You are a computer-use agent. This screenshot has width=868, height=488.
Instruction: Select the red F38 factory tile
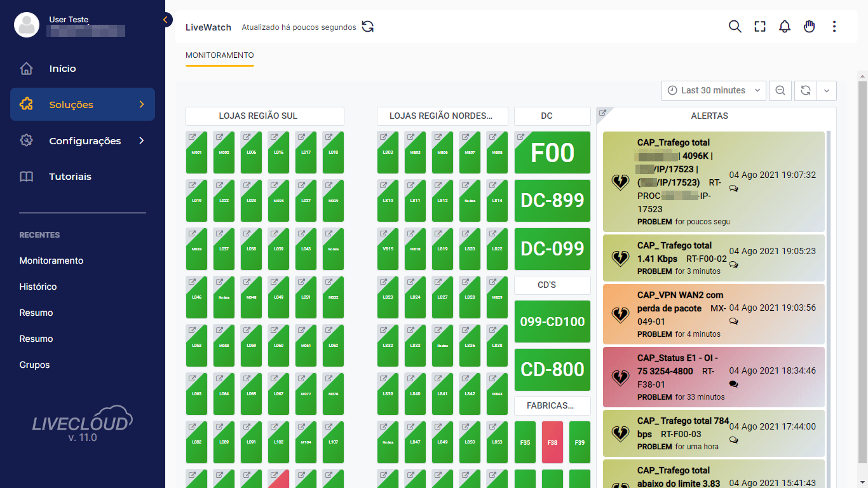coord(552,442)
